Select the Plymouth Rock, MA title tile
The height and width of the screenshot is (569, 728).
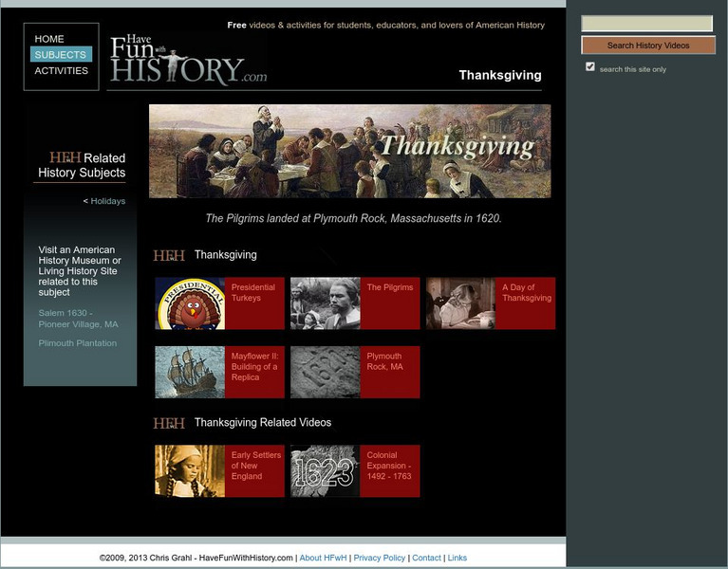pos(390,372)
